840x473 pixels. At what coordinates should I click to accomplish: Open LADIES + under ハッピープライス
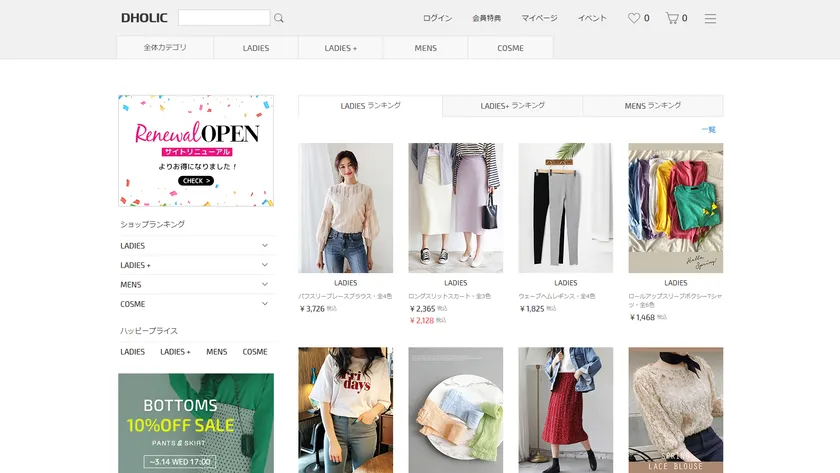[x=175, y=352]
